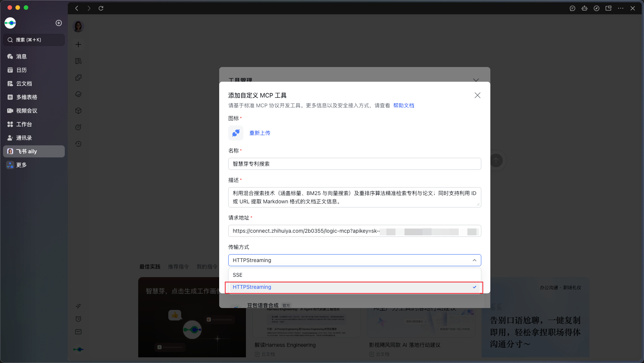Open 视频会议 in the sidebar
Viewport: 644px width, 363px height.
coord(34,111)
